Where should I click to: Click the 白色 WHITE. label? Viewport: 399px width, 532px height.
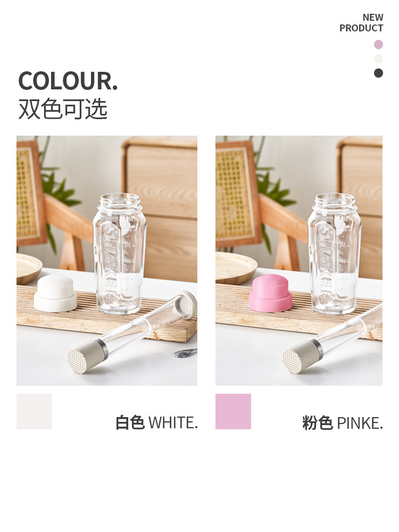pos(156,423)
